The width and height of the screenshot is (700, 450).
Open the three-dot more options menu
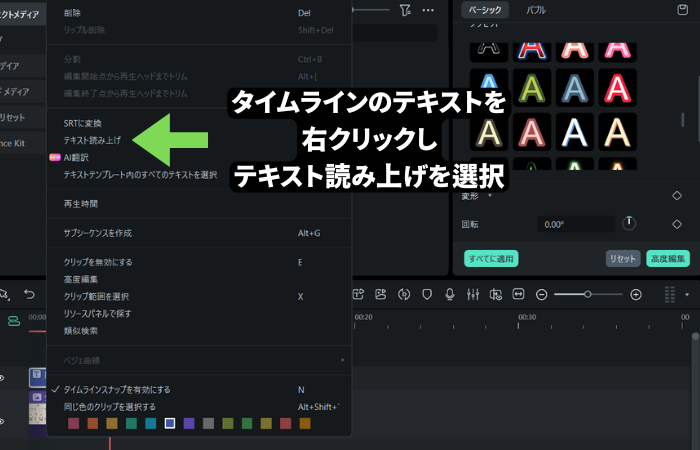click(428, 10)
